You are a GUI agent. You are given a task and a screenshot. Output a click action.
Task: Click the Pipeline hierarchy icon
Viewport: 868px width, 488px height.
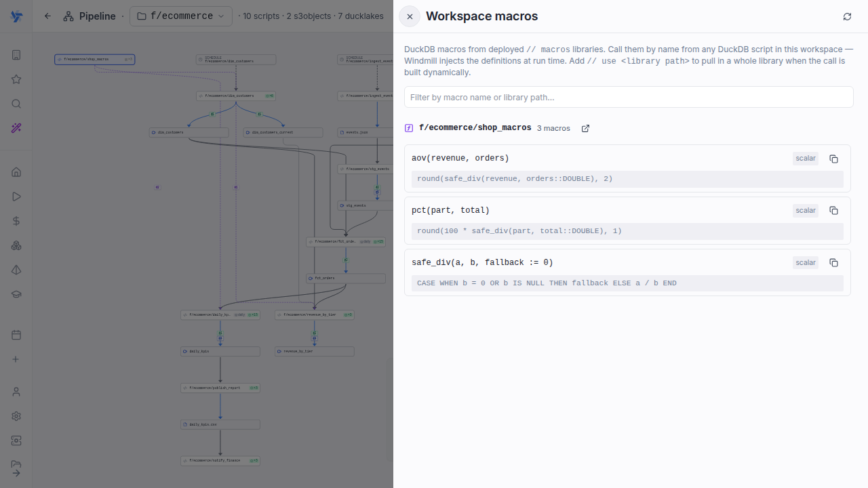click(68, 16)
